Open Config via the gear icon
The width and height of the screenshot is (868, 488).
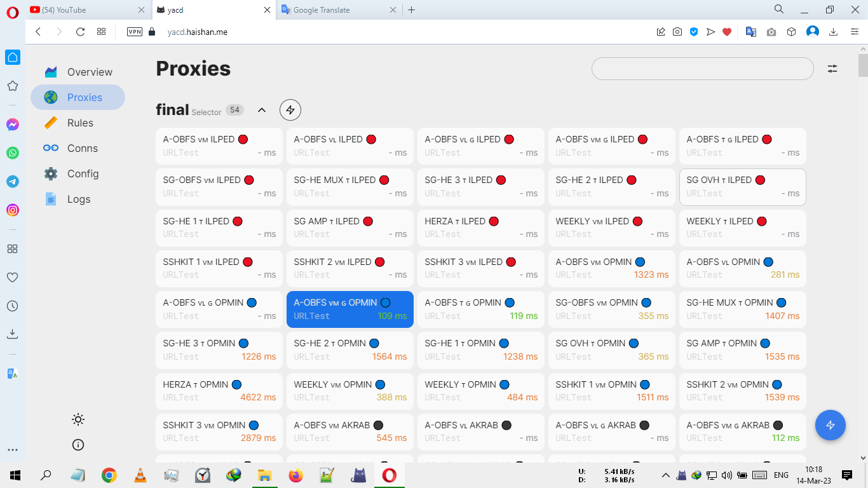pos(51,173)
